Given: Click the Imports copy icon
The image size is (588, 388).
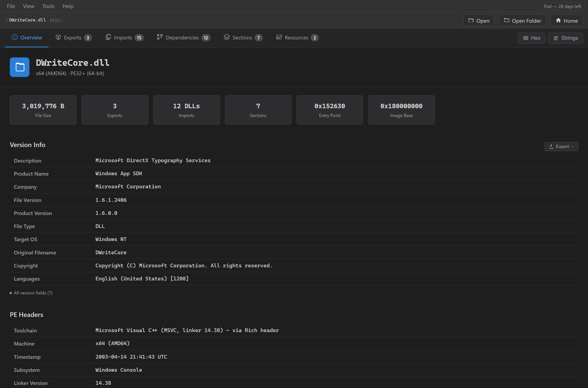Looking at the screenshot, I should pos(108,37).
